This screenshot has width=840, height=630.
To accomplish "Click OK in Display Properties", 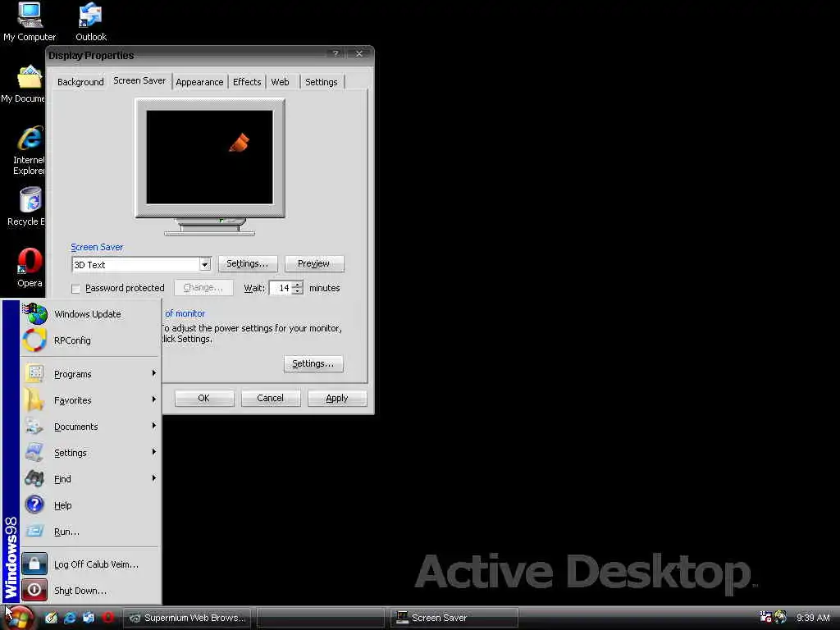I will [204, 398].
